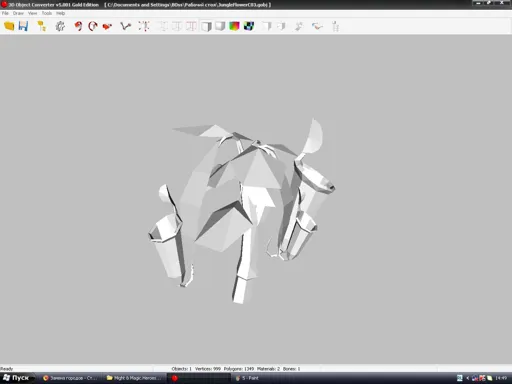
Task: Select the white wireframe cube icon
Action: click(x=206, y=26)
